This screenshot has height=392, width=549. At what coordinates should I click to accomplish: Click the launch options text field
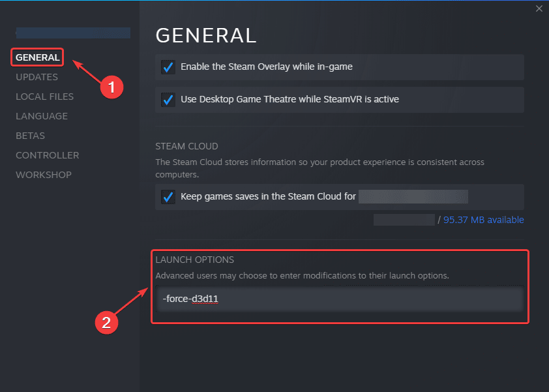click(339, 299)
